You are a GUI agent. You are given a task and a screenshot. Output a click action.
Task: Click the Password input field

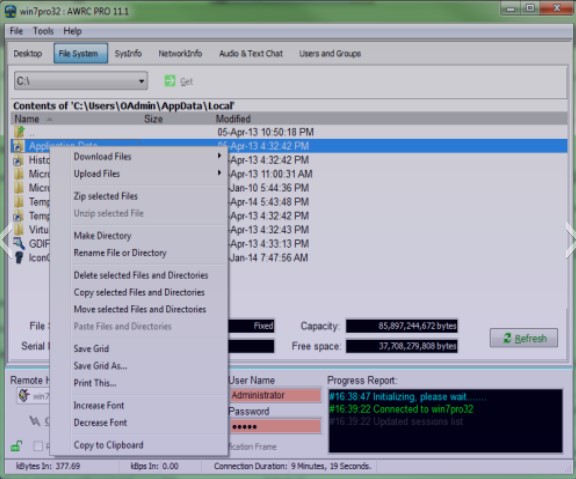coord(275,426)
